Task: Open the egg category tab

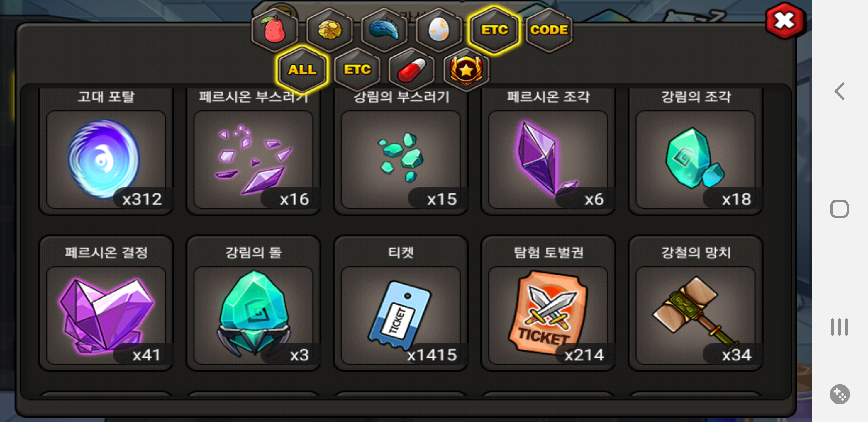Action: point(439,30)
